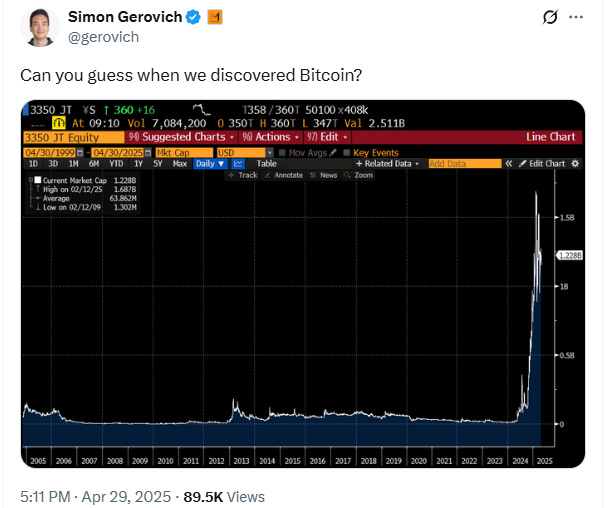Screen dimensions: 605x508
Task: Open the chart settings gear icon
Action: coord(575,164)
